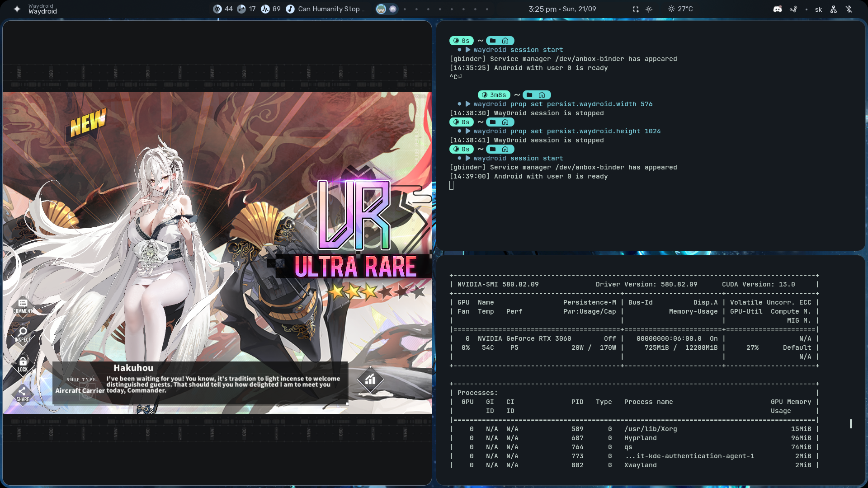868x488 pixels.
Task: Click the screenshot region capture icon
Action: 636,9
